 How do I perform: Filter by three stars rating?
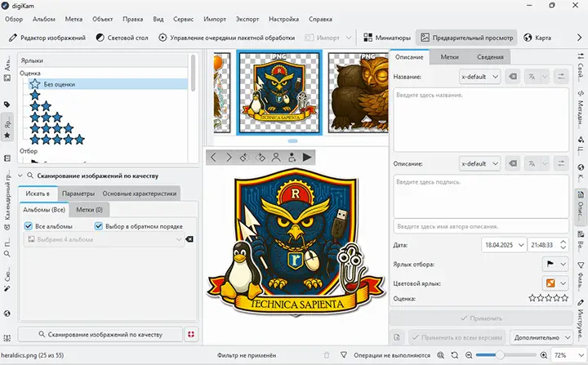46,118
